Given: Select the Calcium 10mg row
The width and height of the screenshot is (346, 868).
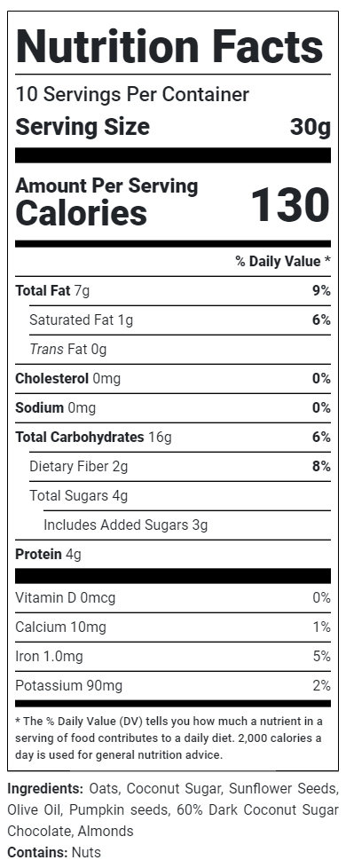Looking at the screenshot, I should [x=173, y=627].
